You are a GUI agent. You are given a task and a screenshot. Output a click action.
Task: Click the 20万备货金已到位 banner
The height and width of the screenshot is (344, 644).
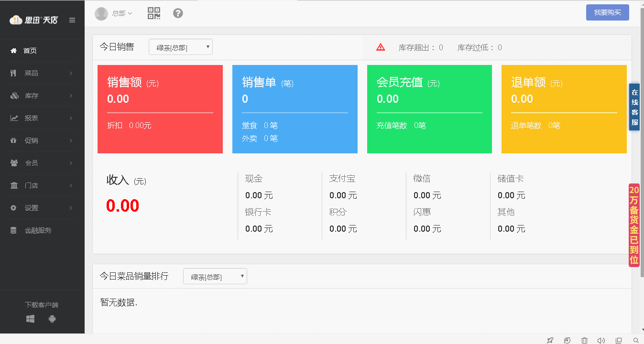[x=634, y=225]
